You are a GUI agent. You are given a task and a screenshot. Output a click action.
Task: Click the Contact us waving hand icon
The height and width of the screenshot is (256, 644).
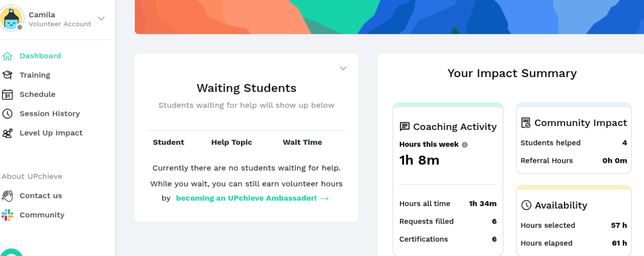(x=7, y=196)
